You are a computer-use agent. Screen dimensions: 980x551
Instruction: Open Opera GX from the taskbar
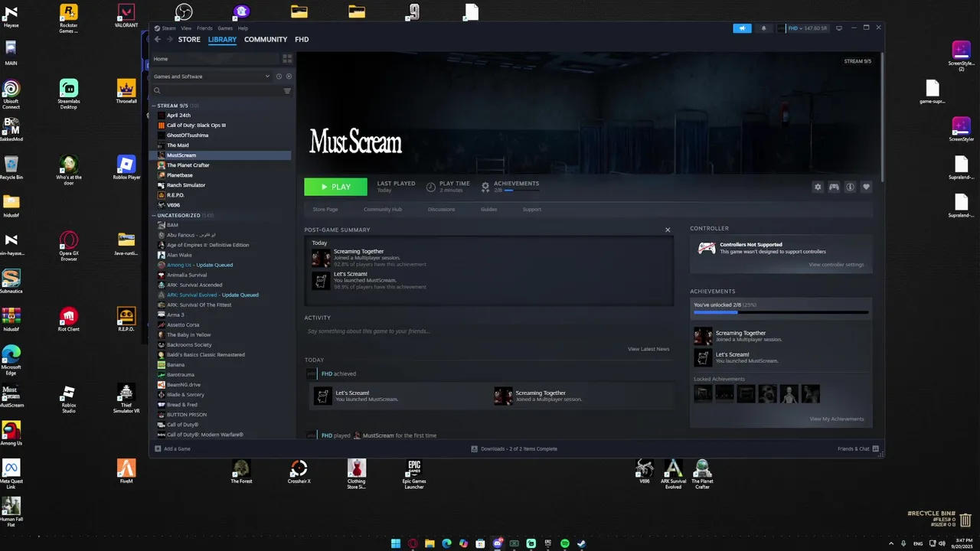pos(413,543)
